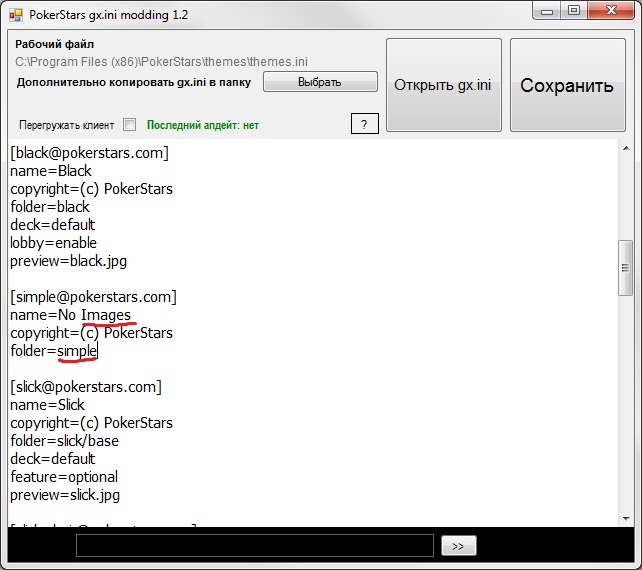Click line '[black@pokerstars.com]'
The width and height of the screenshot is (642, 570).
pos(89,153)
